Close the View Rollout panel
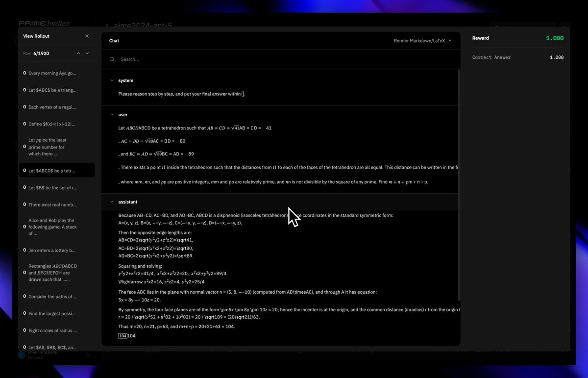 (87, 36)
